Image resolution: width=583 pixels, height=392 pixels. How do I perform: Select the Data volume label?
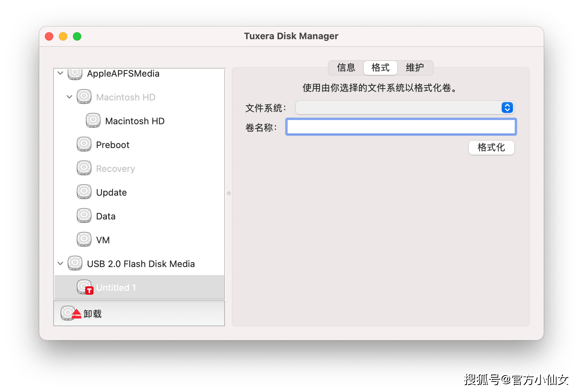[106, 216]
